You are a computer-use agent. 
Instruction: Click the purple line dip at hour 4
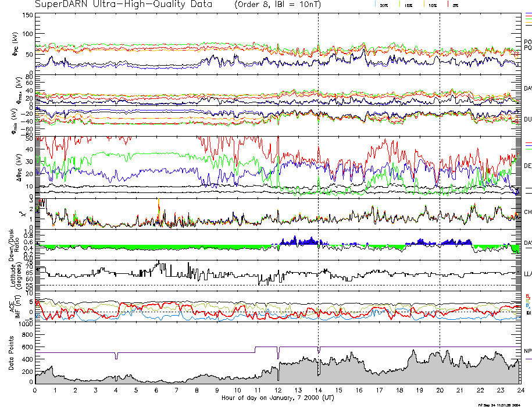[x=116, y=356]
